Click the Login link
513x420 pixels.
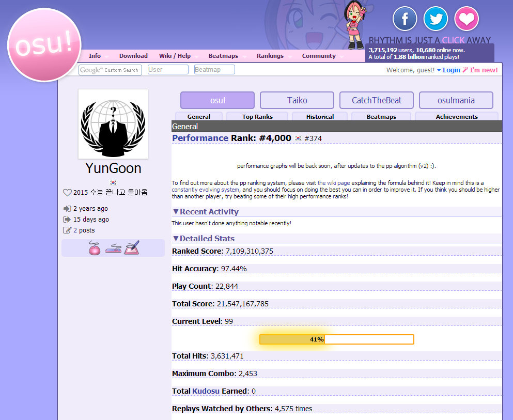452,70
